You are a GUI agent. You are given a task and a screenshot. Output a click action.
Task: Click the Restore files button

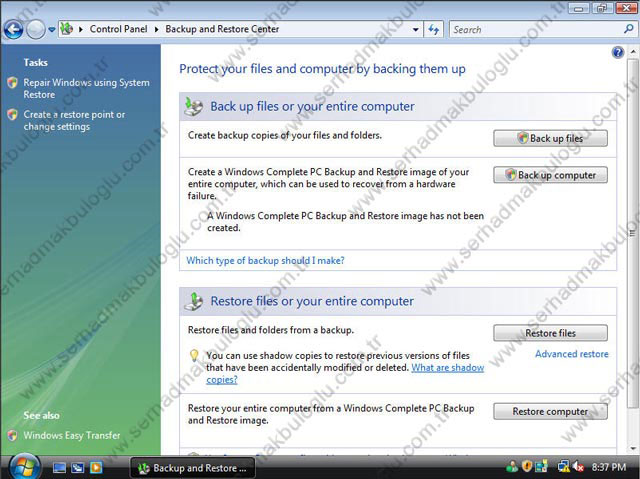coord(550,333)
